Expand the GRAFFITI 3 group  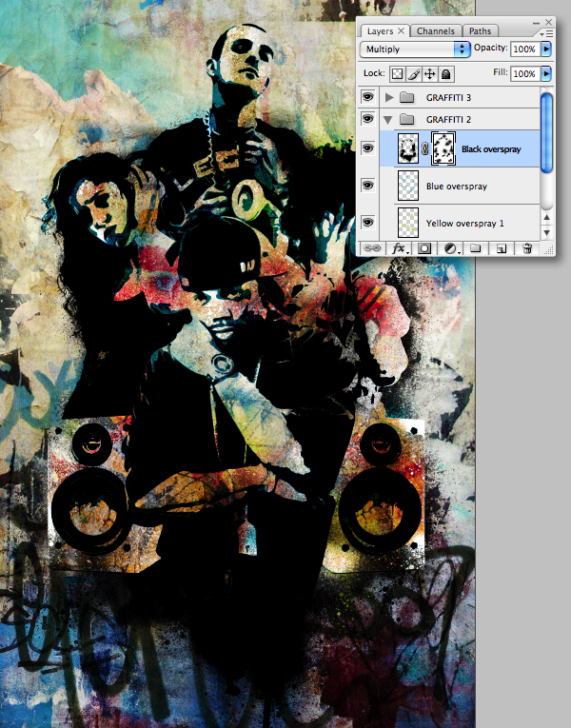point(388,97)
